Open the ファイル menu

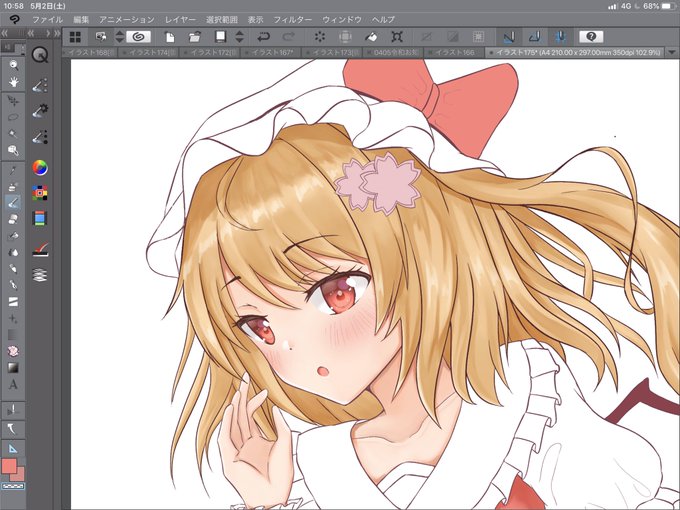pyautogui.click(x=48, y=20)
